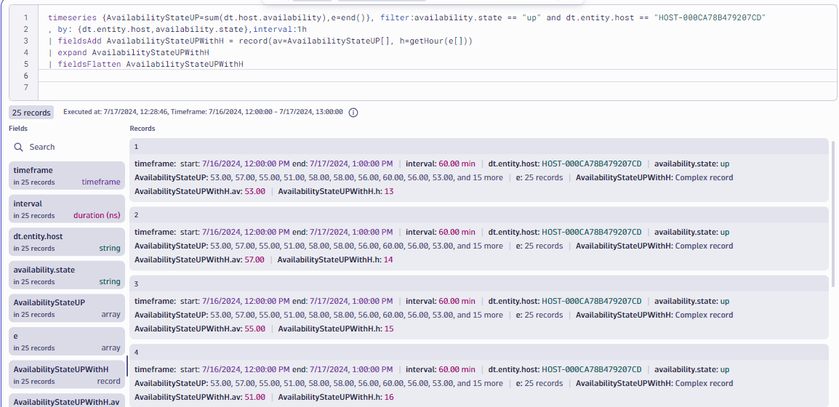The height and width of the screenshot is (407, 839).
Task: Select the AvailabilityStateUPWithH record field
Action: 66,374
